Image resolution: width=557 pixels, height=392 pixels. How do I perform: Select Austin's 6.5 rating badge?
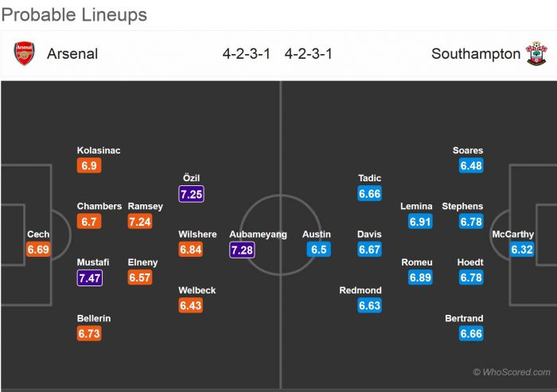pyautogui.click(x=317, y=250)
